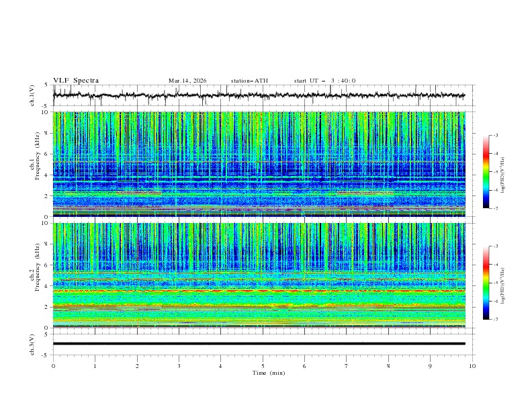532x411 pixels.
Task: Click the "Time (min)" x-axis label
Action: point(269,373)
